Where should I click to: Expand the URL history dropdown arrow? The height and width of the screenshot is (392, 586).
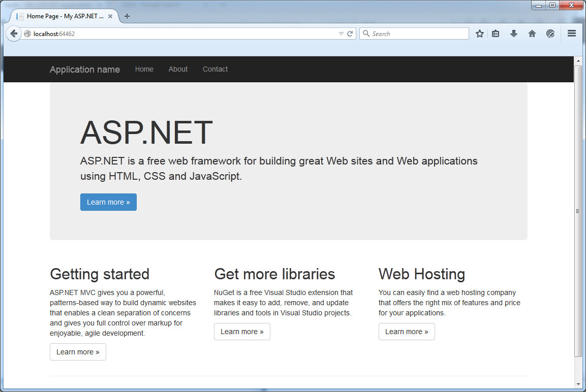pyautogui.click(x=341, y=34)
